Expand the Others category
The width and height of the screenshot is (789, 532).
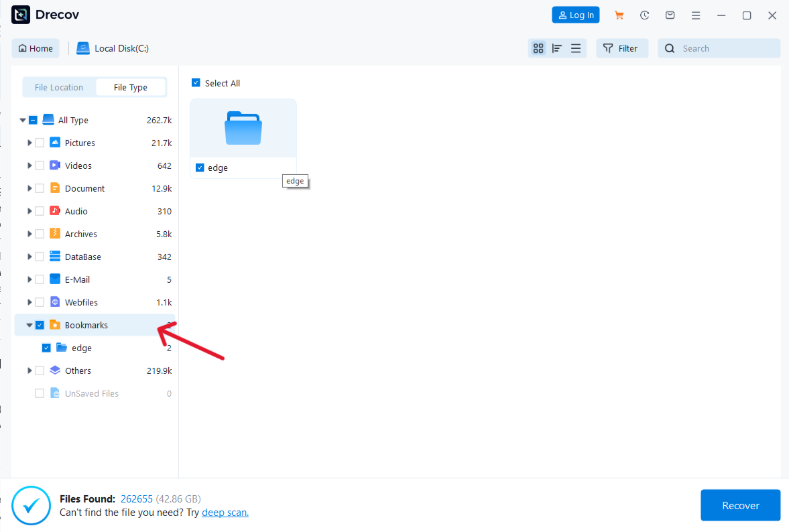click(x=29, y=370)
